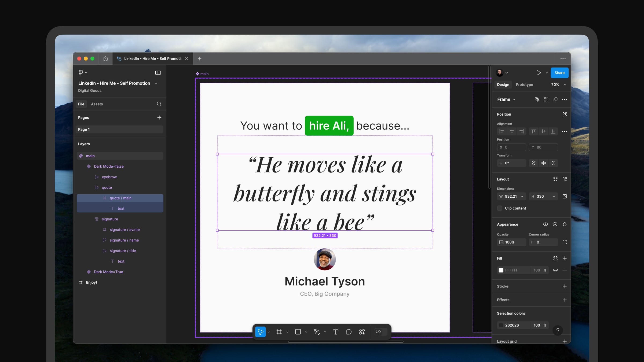
Task: Toggle layer visibility eye in Appearance
Action: click(546, 224)
